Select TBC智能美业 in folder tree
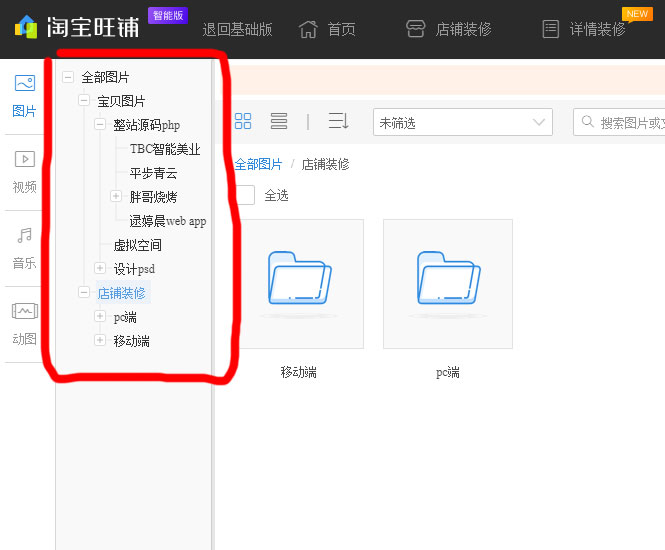 (x=165, y=149)
